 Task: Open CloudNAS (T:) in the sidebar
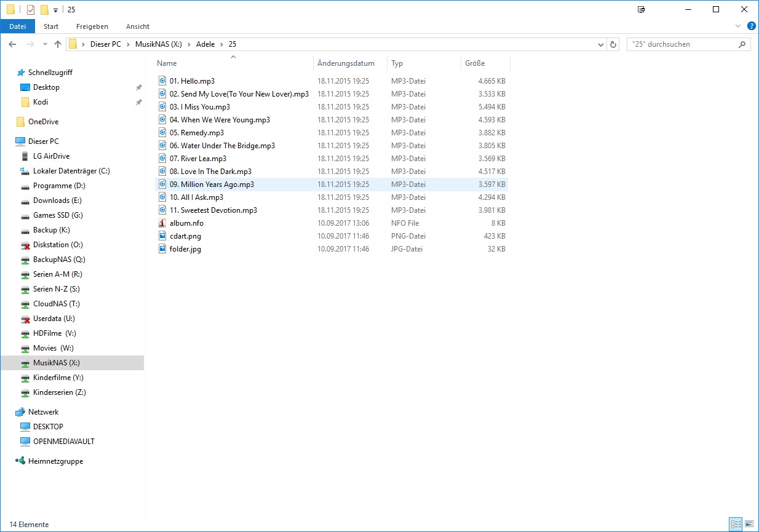coord(57,304)
